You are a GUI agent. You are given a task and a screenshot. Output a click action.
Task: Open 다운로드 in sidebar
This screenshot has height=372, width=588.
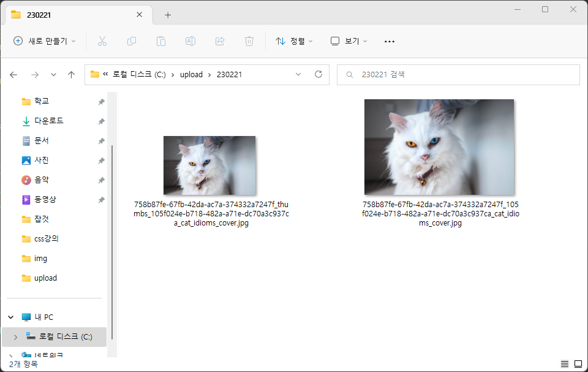click(49, 121)
